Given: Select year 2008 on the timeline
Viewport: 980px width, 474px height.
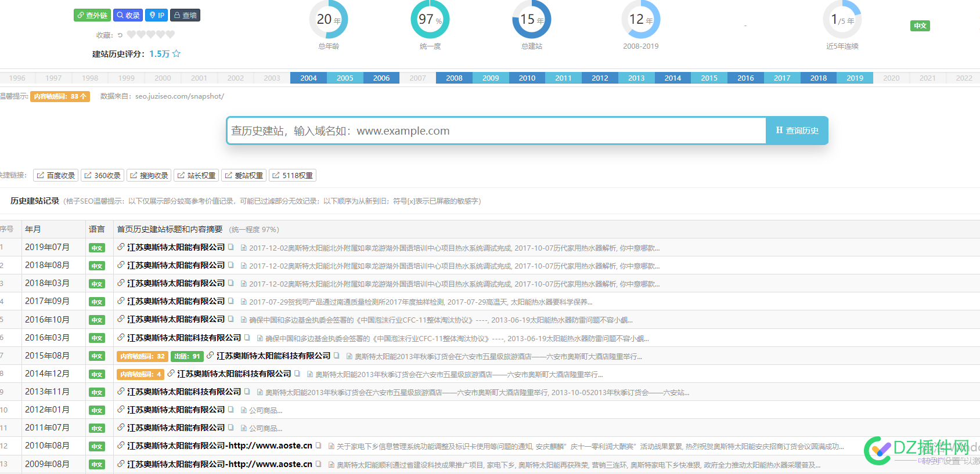Looking at the screenshot, I should point(454,78).
